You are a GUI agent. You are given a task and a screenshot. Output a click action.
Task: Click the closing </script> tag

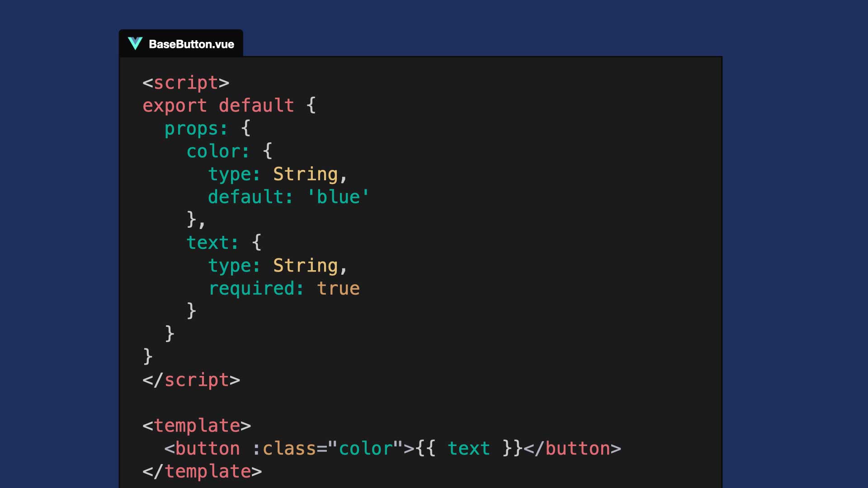(191, 380)
